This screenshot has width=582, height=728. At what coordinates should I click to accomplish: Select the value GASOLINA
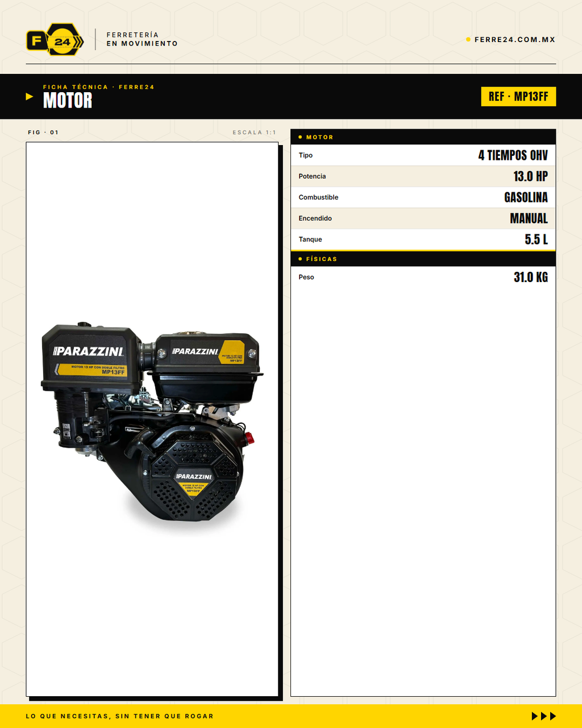526,197
